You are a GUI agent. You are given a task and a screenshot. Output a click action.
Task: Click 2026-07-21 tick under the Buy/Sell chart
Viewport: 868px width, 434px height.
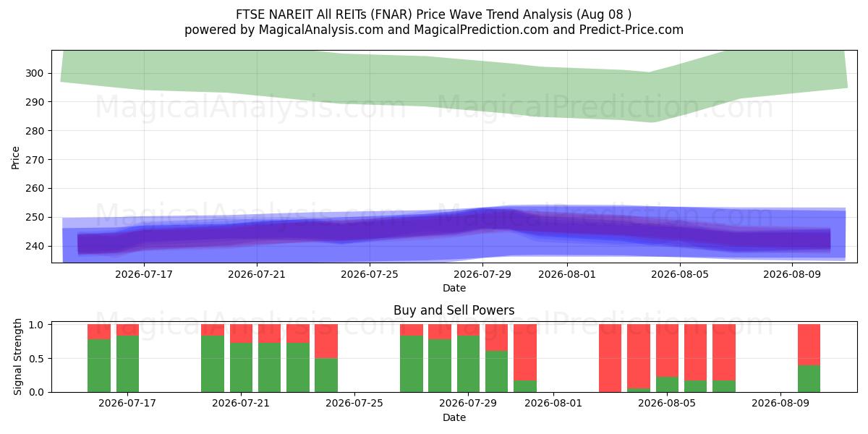pos(242,404)
